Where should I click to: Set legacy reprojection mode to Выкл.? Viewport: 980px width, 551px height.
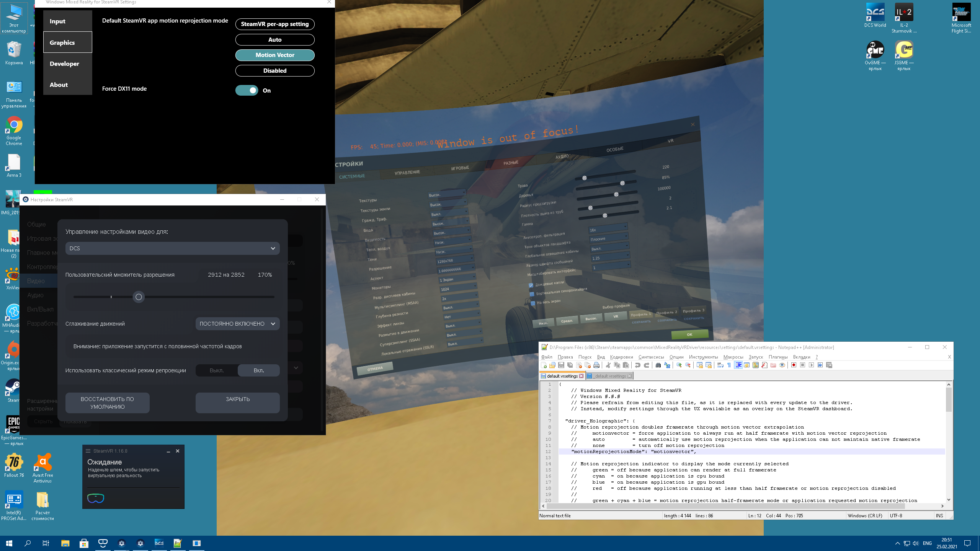click(x=217, y=370)
